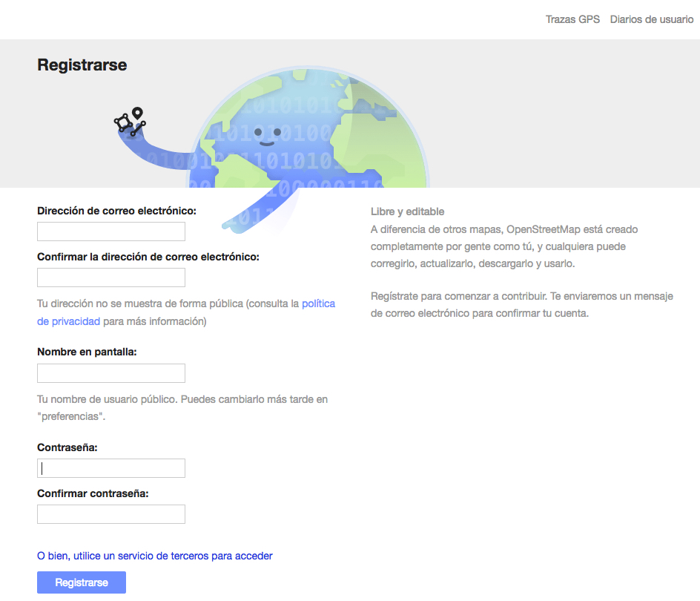Click the "Nombre en pantalla:" label

[x=87, y=352]
